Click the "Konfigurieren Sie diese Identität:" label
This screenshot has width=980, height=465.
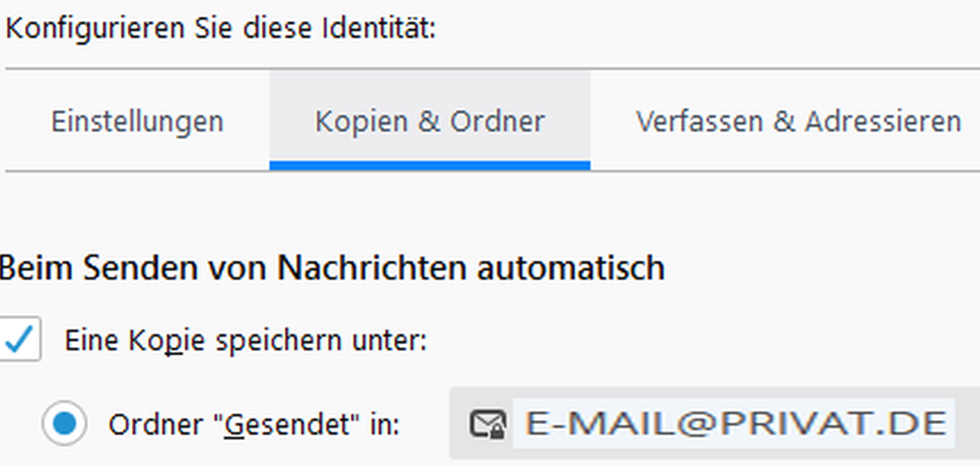[221, 29]
